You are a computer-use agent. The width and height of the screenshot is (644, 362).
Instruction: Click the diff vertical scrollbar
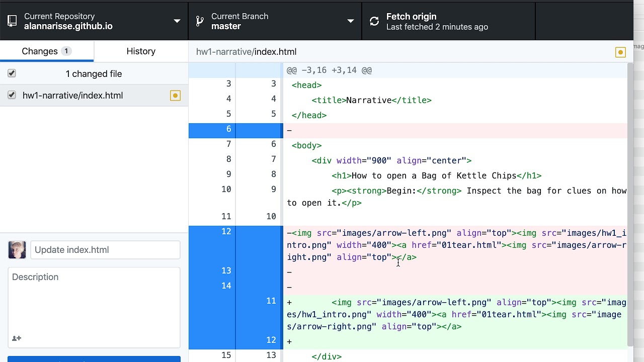[630, 205]
